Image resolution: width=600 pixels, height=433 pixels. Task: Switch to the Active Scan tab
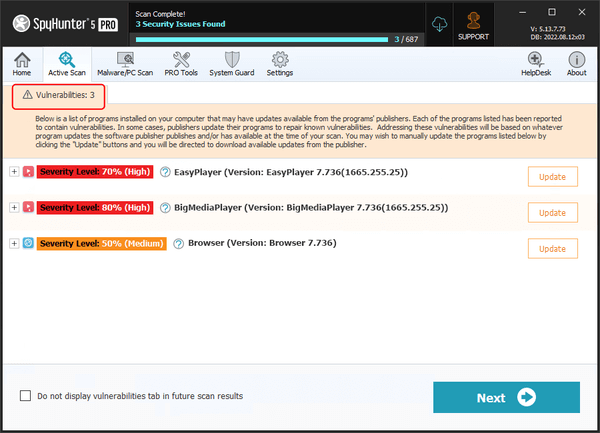click(x=67, y=64)
